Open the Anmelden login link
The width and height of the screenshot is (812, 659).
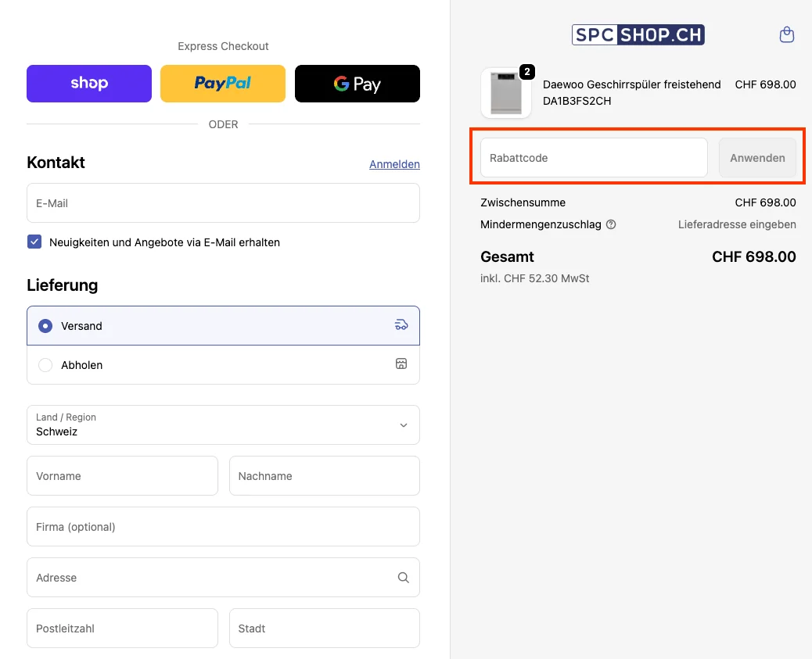coord(394,164)
